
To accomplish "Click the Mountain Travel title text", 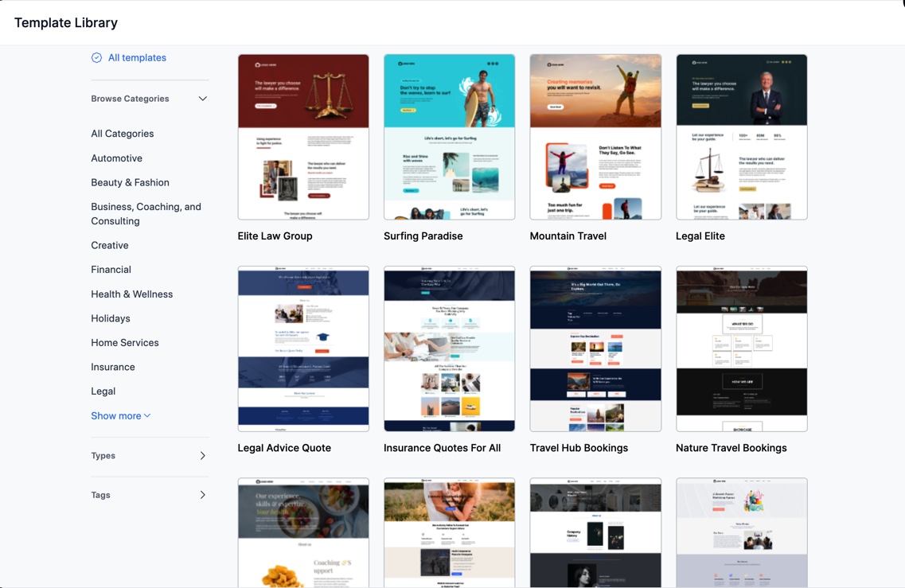I will coord(568,236).
